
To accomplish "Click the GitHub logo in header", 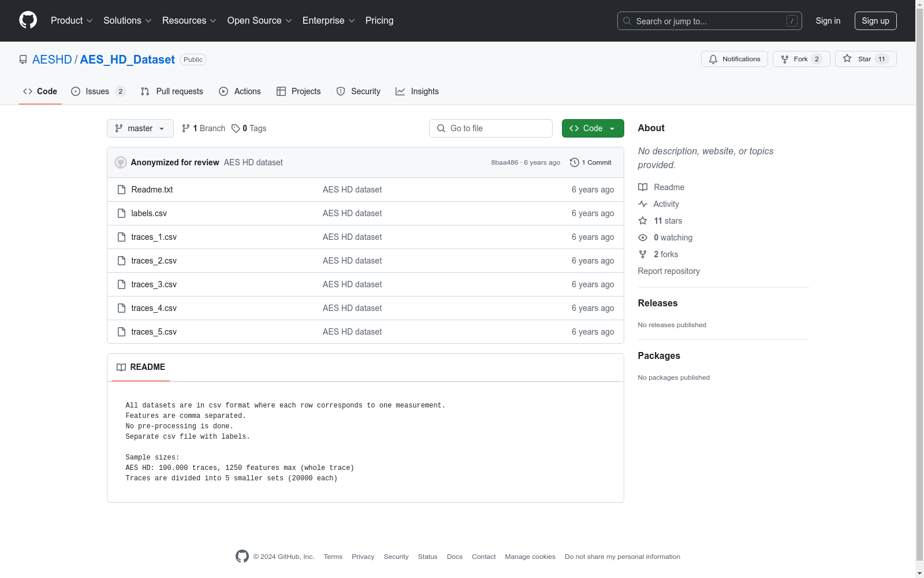I will [28, 20].
